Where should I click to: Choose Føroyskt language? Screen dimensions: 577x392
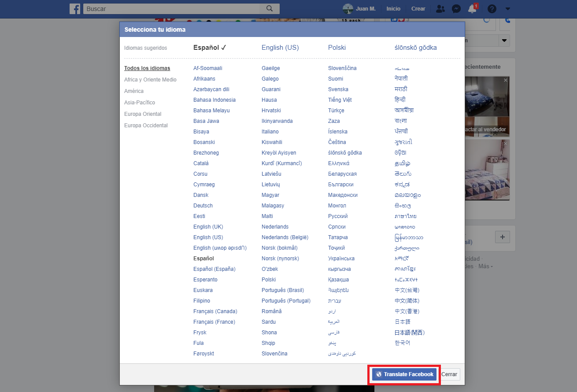(203, 354)
